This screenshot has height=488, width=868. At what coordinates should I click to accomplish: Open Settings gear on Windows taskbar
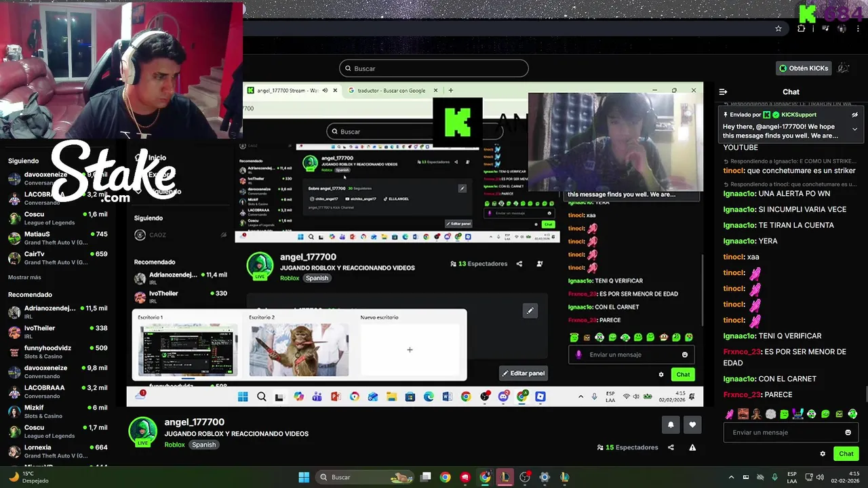click(x=544, y=477)
